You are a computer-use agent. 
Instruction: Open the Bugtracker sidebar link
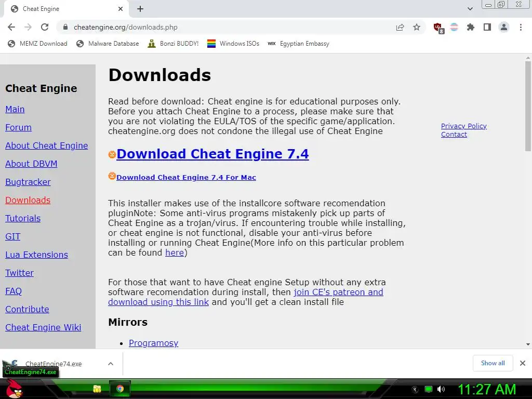tap(28, 182)
